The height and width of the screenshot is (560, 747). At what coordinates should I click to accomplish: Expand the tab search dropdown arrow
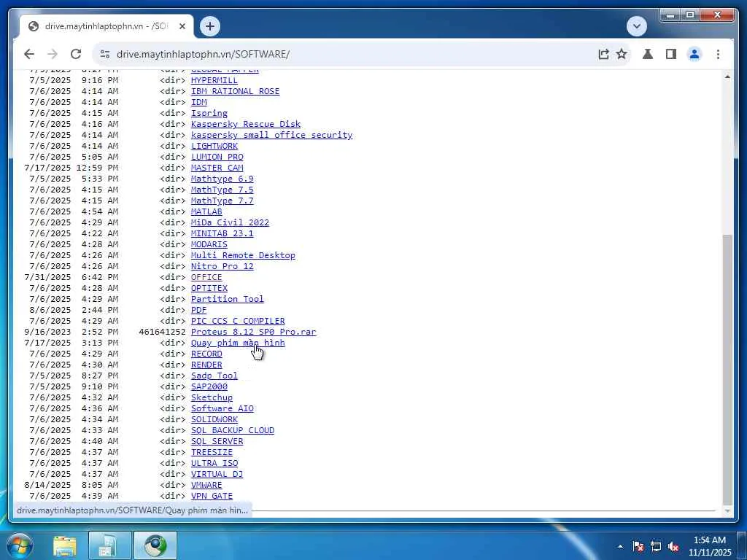click(636, 26)
